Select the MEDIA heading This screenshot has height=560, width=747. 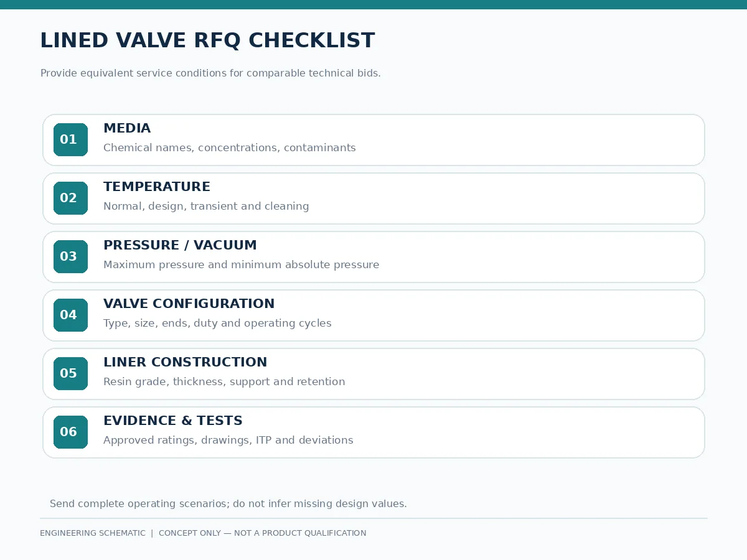pos(127,128)
